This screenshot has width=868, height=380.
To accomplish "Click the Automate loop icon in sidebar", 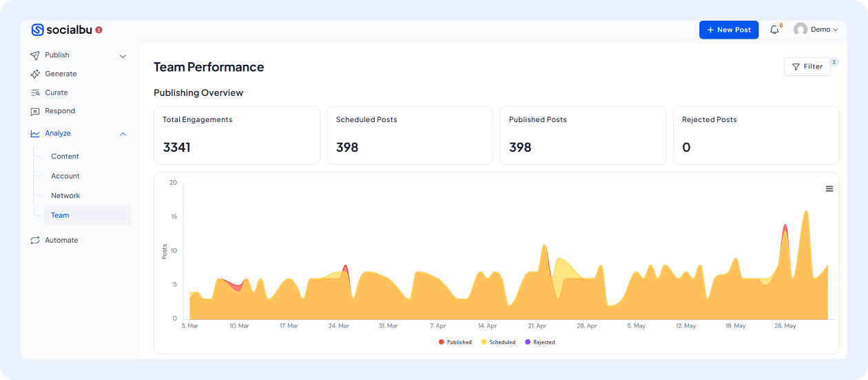I will [x=35, y=240].
